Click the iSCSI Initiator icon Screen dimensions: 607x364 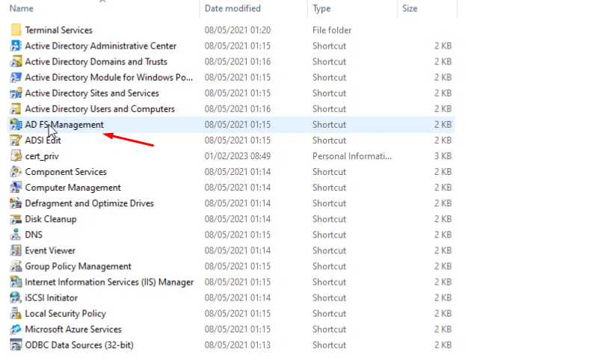click(x=16, y=297)
